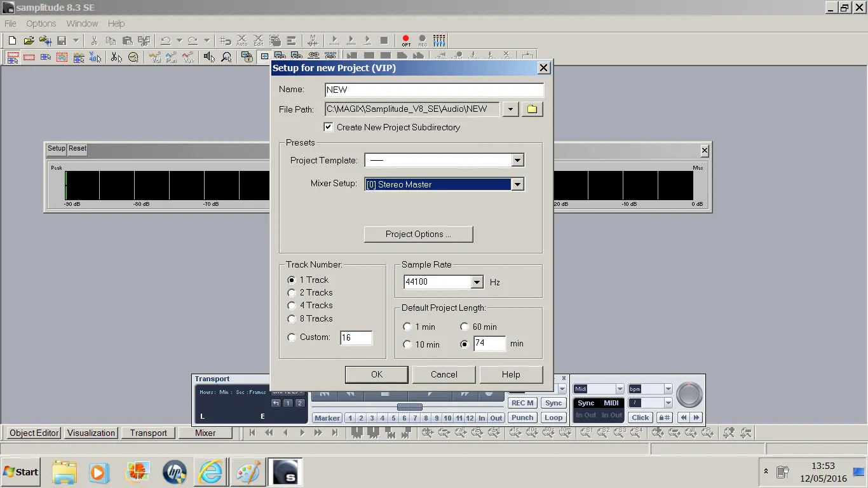Open Paint from the taskbar
868x488 pixels.
(x=248, y=472)
